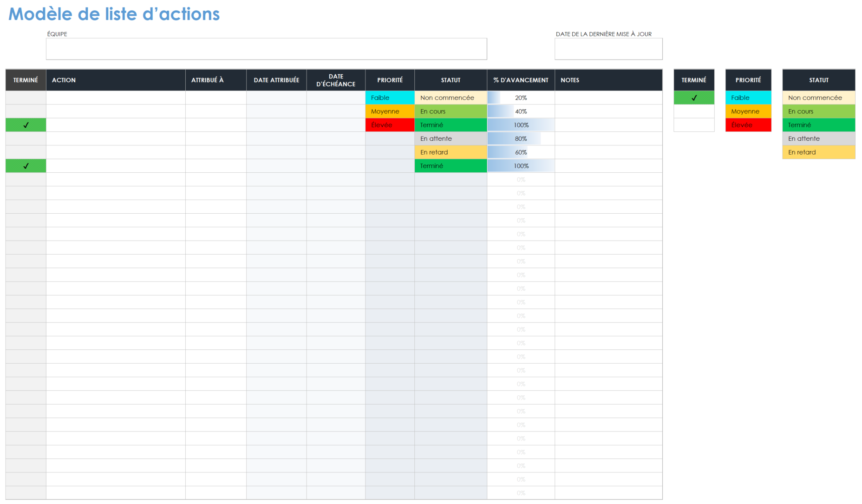Screen dimensions: 862x504
Task: Toggle the checkmark in the 100% Élevée row
Action: pos(26,125)
